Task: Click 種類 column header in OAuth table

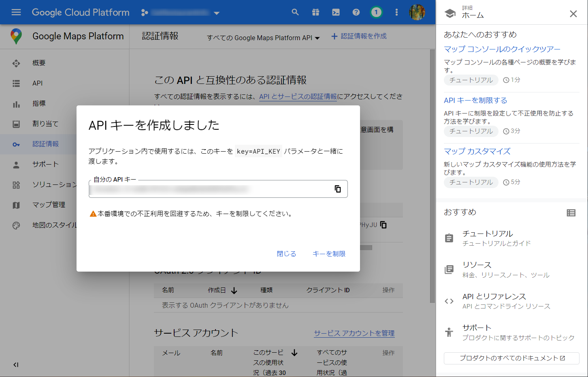Action: pos(266,290)
